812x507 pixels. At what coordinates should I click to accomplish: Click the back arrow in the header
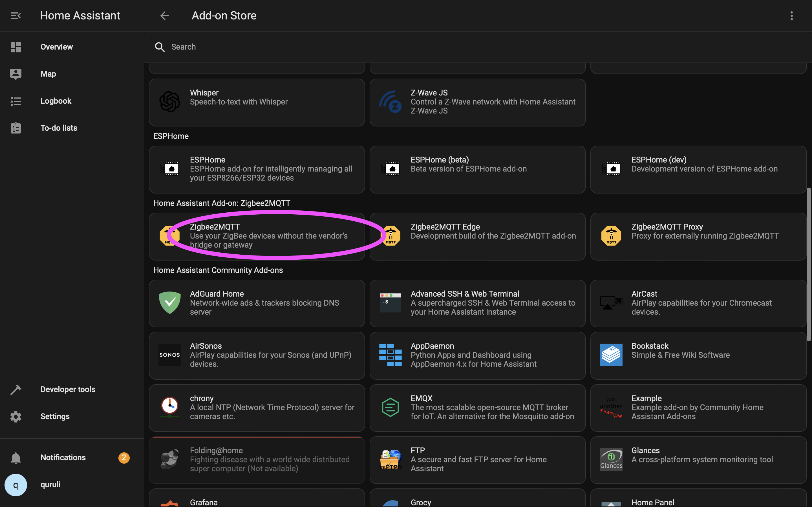tap(164, 15)
